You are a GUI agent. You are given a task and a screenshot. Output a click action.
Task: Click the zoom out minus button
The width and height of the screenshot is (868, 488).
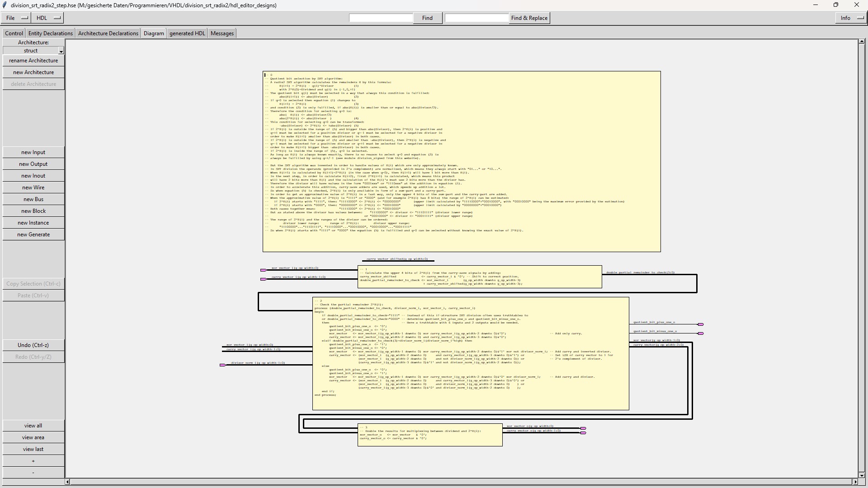tap(33, 473)
